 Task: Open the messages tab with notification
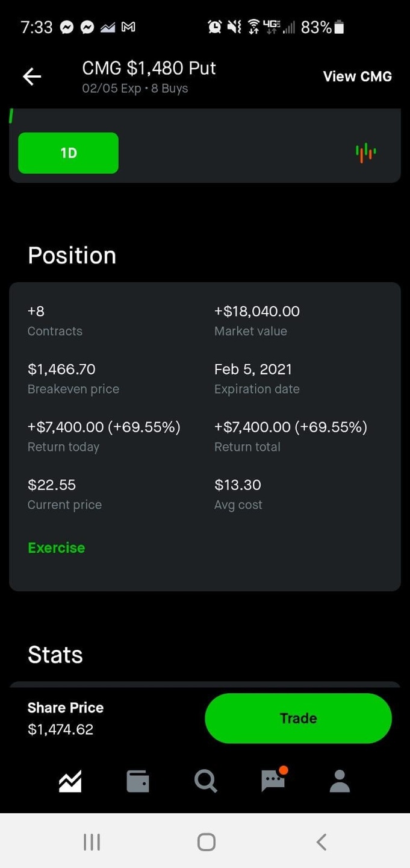click(273, 781)
